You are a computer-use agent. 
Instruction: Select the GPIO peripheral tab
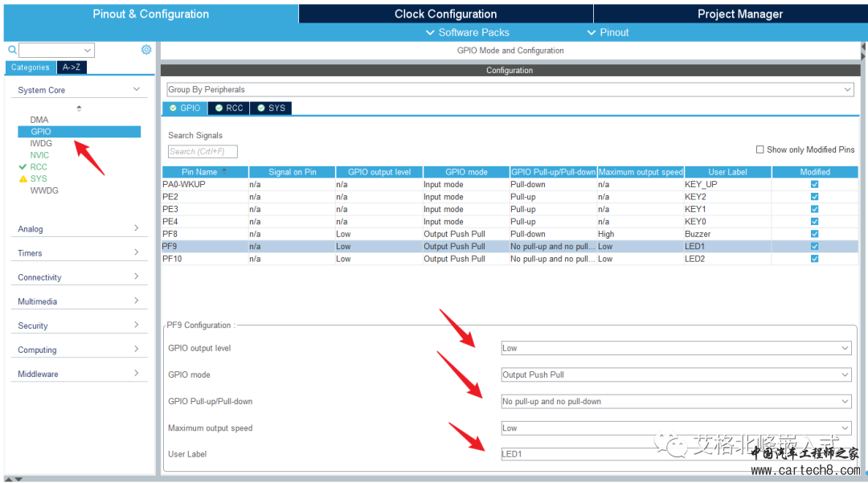(185, 108)
